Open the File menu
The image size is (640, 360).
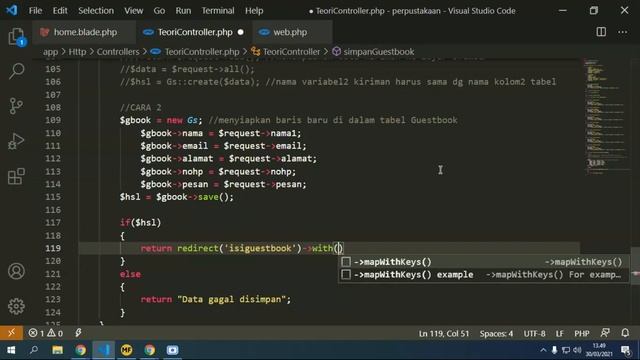[x=35, y=11]
